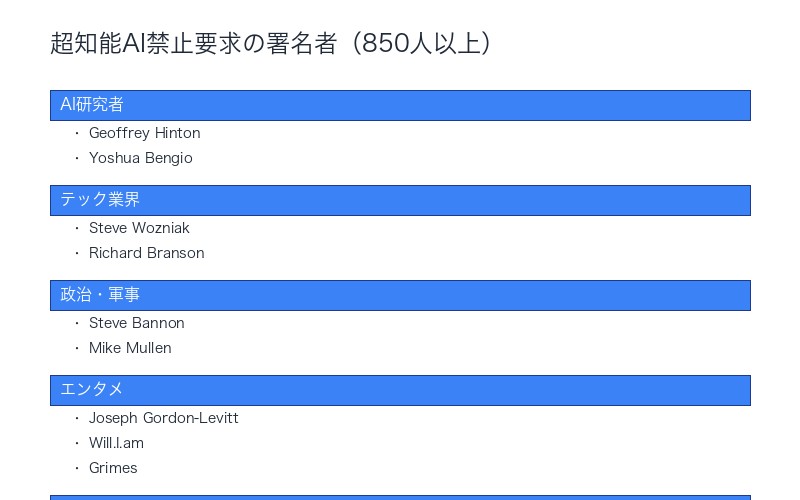Click on the Will.I.am list item
This screenshot has height=500, width=800.
116,443
